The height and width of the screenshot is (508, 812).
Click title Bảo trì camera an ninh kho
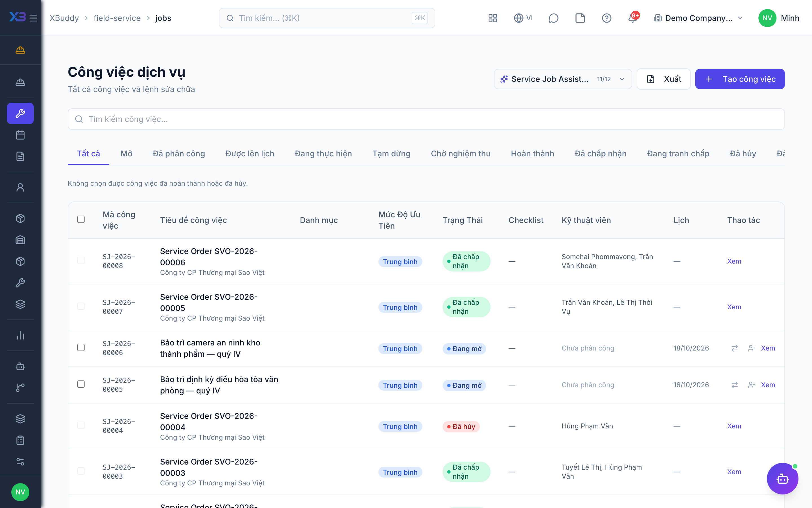(210, 349)
